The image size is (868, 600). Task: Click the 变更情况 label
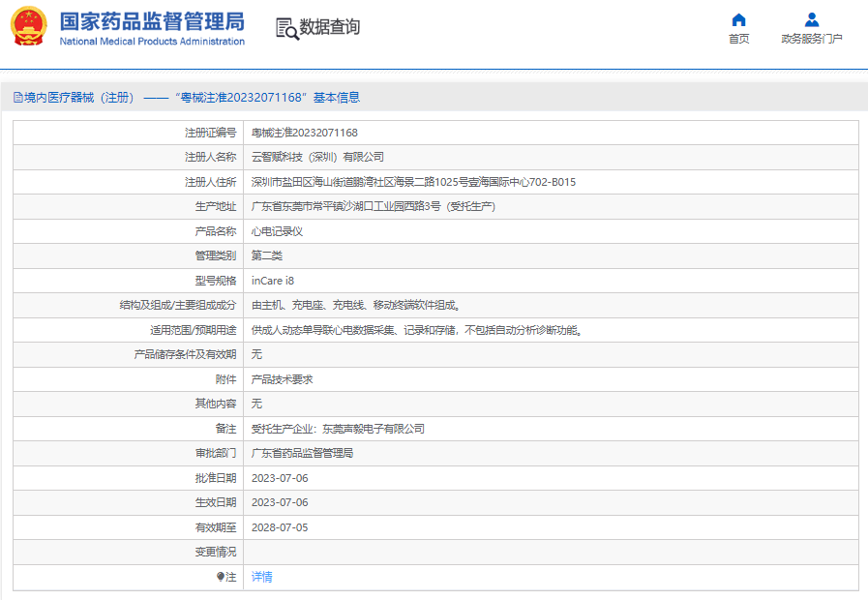(x=216, y=553)
